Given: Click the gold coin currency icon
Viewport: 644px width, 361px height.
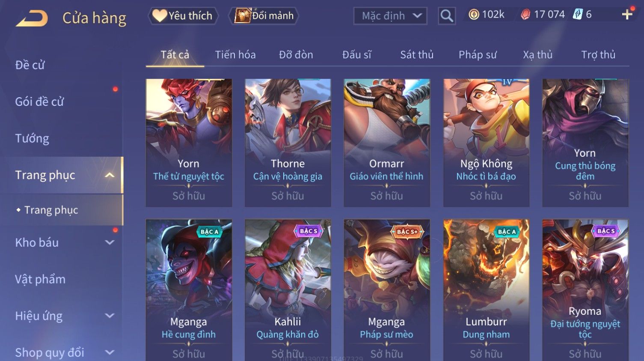Looking at the screenshot, I should pos(474,15).
